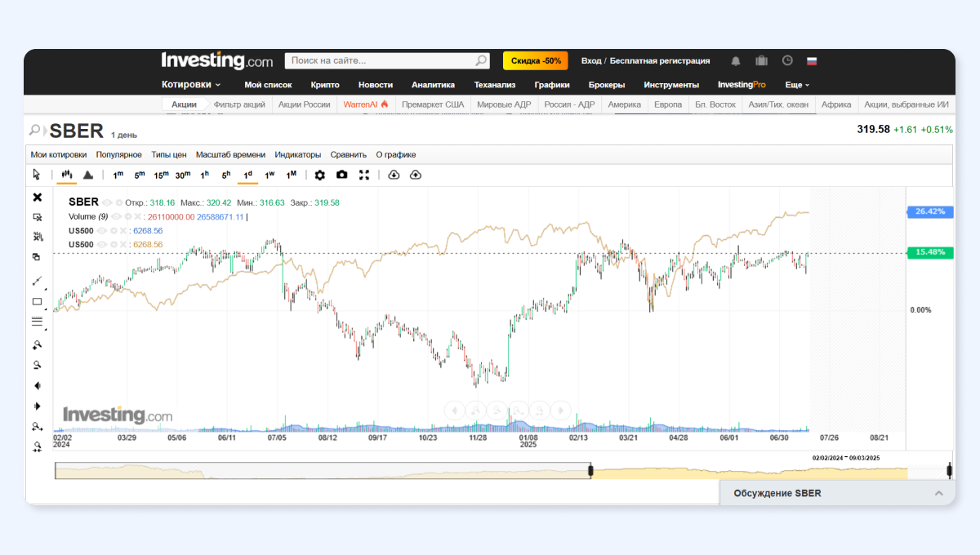
Task: Switch to area chart type
Action: tap(88, 175)
